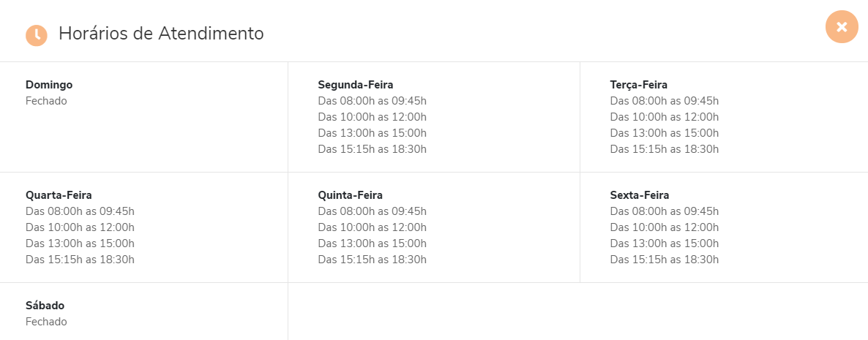
Task: Click Fechado status under Domingo
Action: tap(47, 101)
